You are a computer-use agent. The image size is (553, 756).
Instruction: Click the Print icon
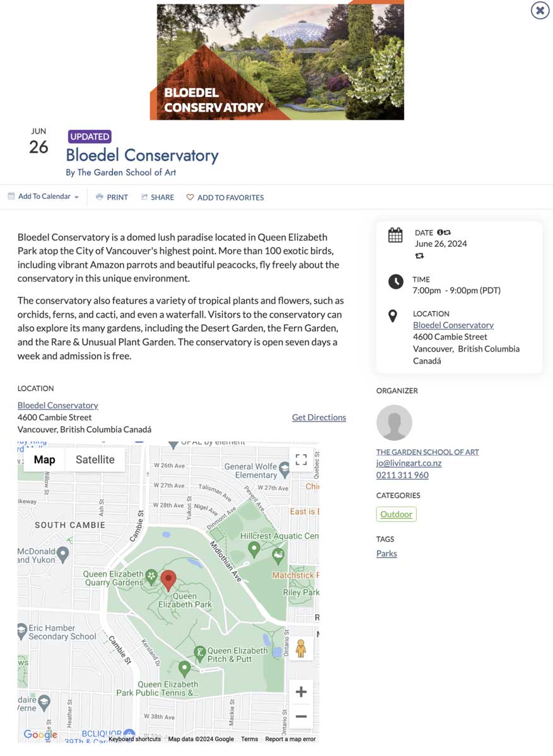pyautogui.click(x=99, y=197)
